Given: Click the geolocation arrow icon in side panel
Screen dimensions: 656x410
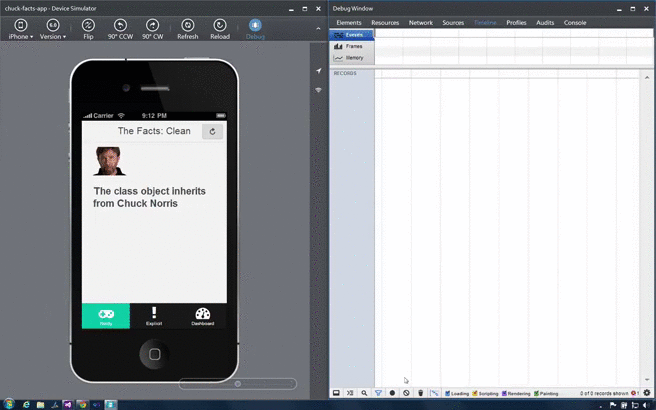Looking at the screenshot, I should [318, 71].
